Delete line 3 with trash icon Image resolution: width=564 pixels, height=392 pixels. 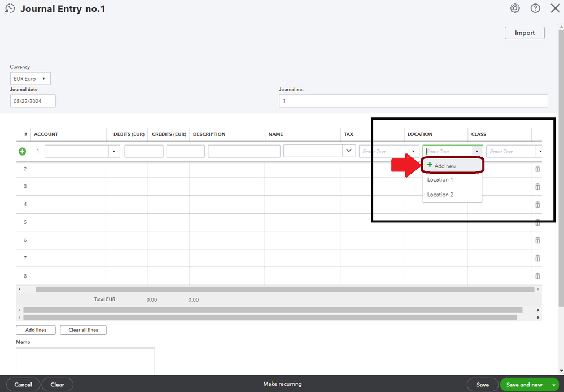tap(537, 187)
